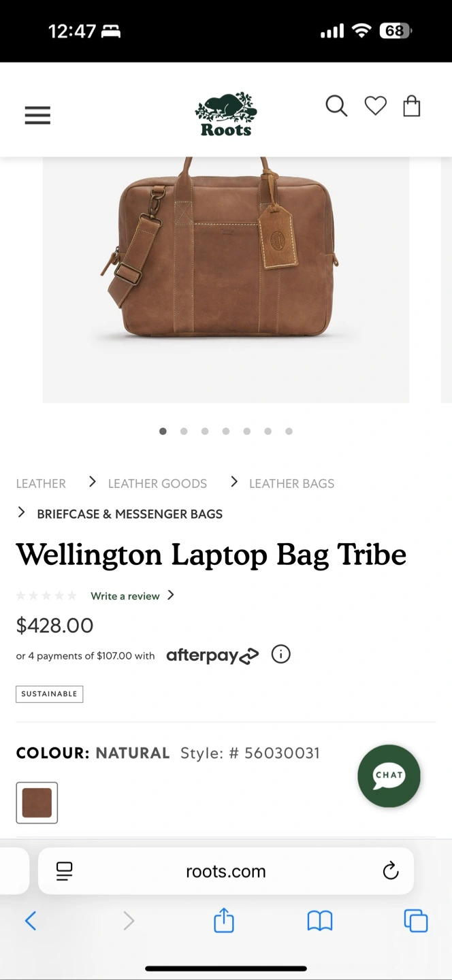Reload the page with refresh icon

tap(390, 870)
